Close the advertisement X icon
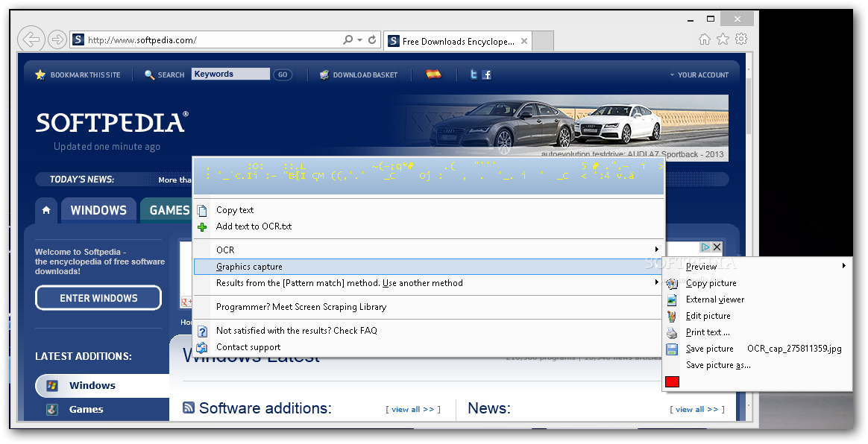868x444 pixels. click(x=717, y=247)
